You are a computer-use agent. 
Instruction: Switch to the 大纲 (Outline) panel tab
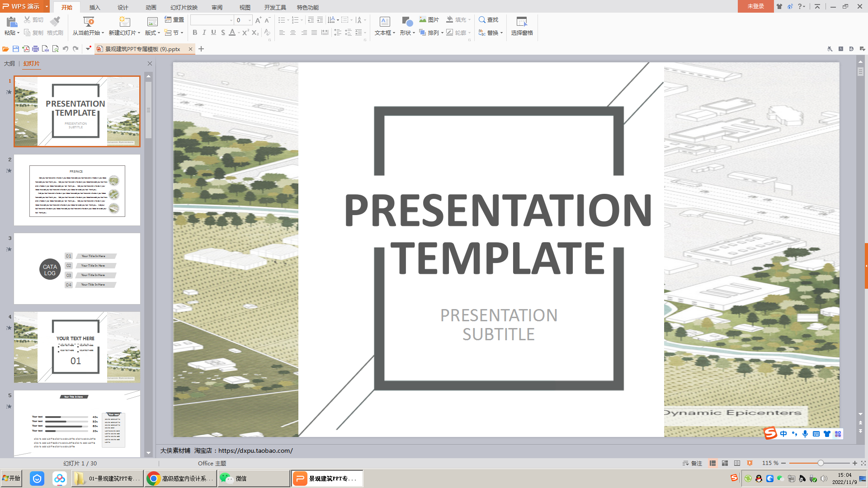click(9, 63)
